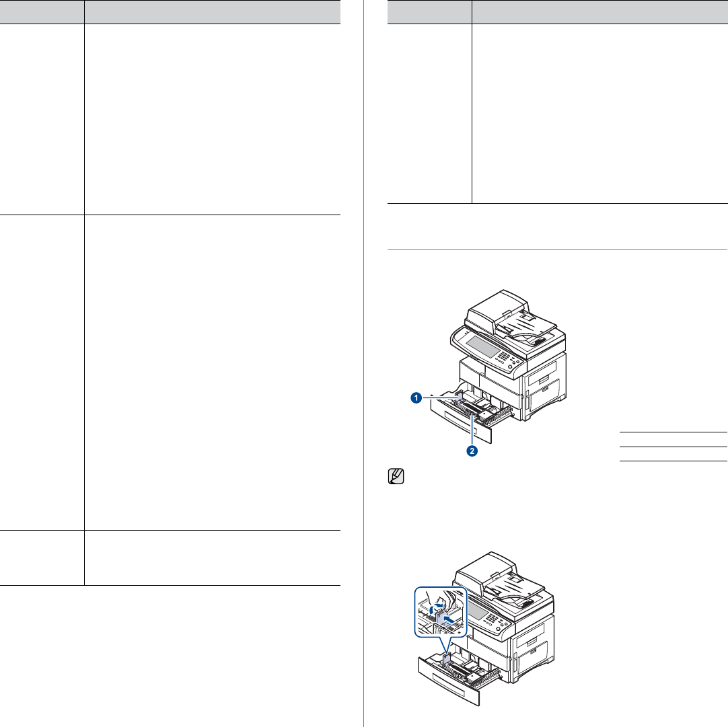Screen dimensions: 728x727
Task: Click the right table's narrow header cell
Action: [x=429, y=12]
